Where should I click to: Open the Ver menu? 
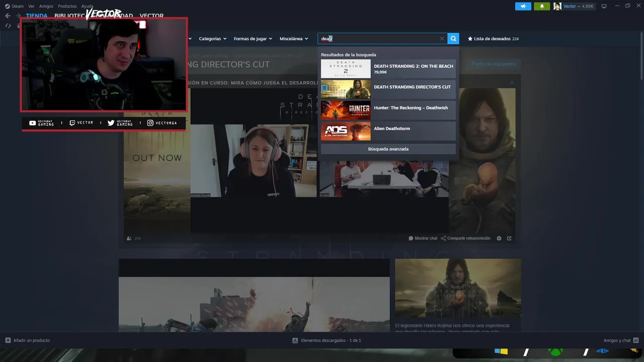point(31,6)
